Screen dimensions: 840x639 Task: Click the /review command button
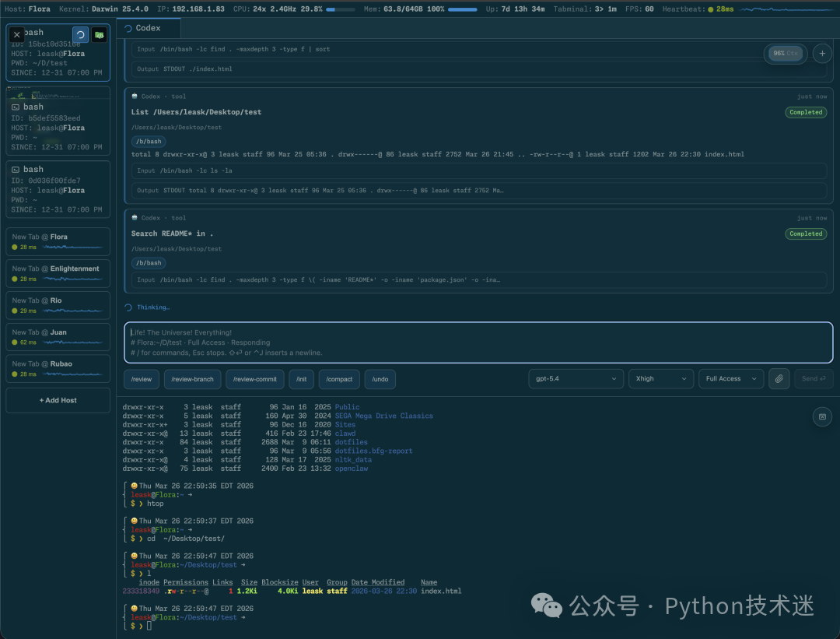click(x=142, y=379)
